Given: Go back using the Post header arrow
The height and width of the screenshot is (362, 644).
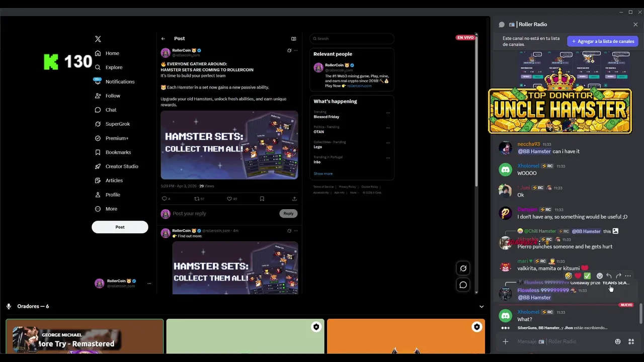Looking at the screenshot, I should coord(163,39).
